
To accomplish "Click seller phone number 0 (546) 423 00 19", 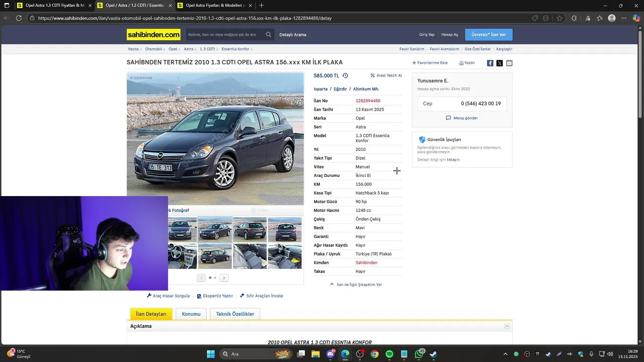I will [x=480, y=104].
